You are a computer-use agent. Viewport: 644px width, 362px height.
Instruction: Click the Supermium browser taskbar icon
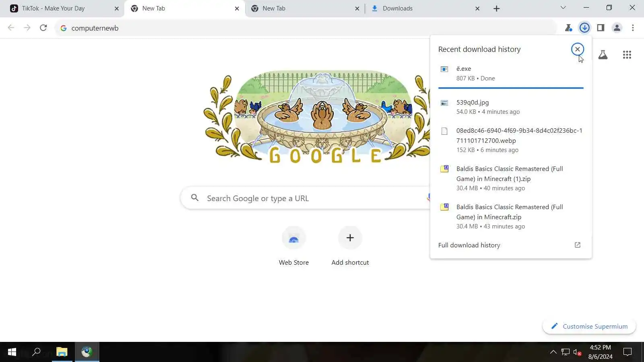(x=87, y=352)
